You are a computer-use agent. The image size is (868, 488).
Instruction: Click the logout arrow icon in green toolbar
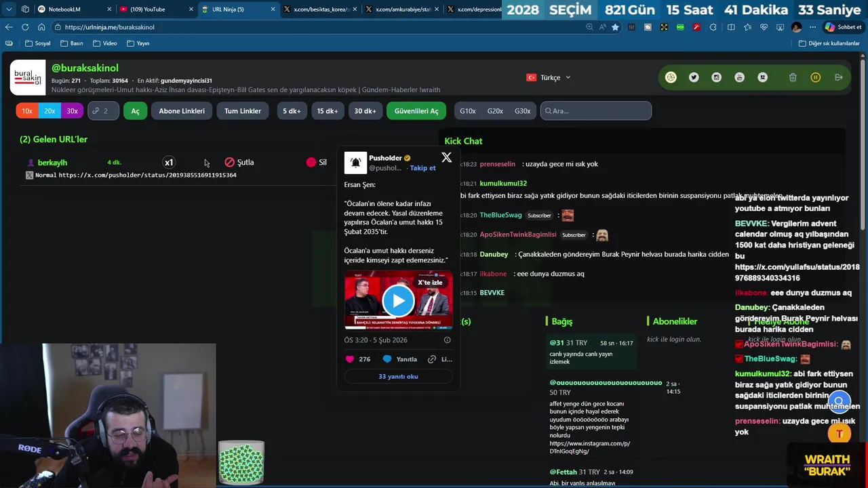[839, 77]
